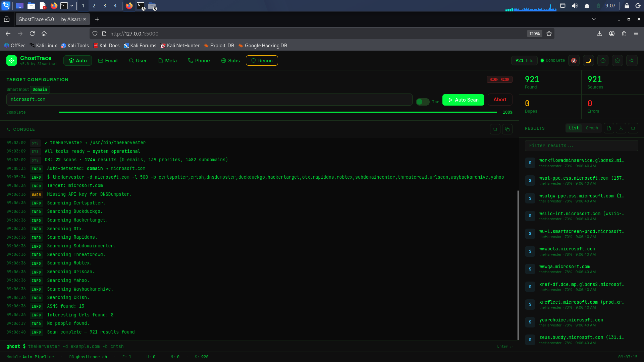Click the red Abort button
Viewport: 644px width, 362px height.
point(500,100)
